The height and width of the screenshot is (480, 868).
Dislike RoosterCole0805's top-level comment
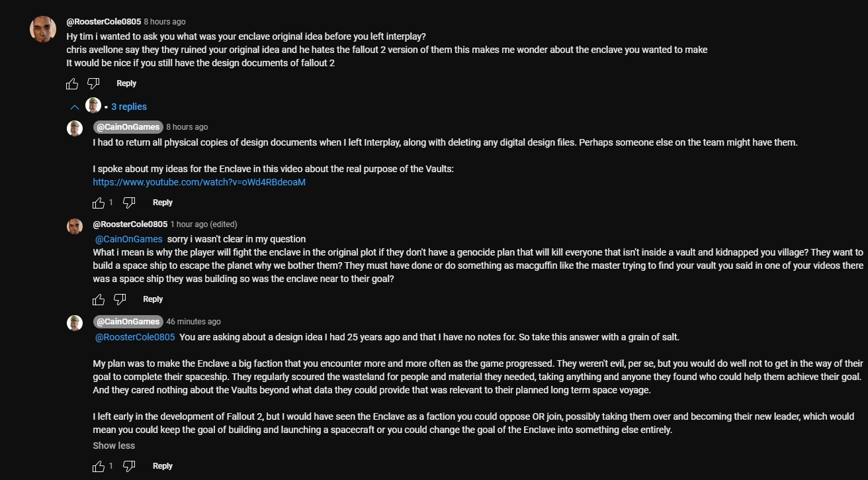(x=93, y=83)
